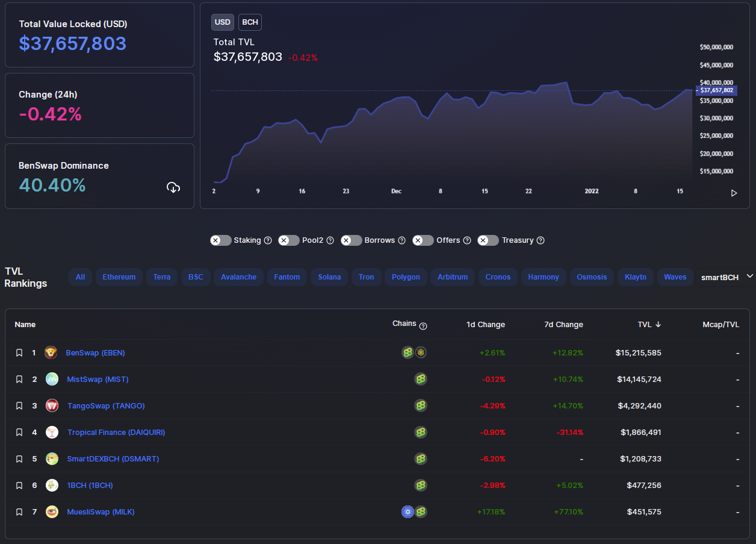Select the Avalanche chain tab
The height and width of the screenshot is (544, 756).
click(238, 277)
